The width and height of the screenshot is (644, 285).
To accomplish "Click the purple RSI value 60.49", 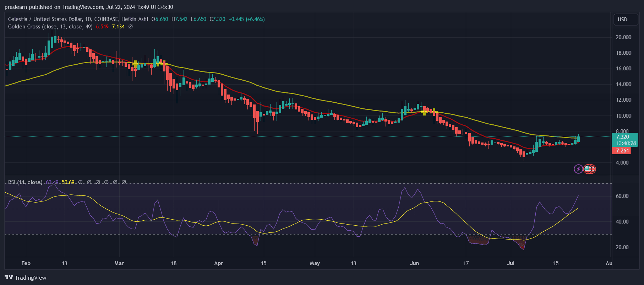I will 52,182.
